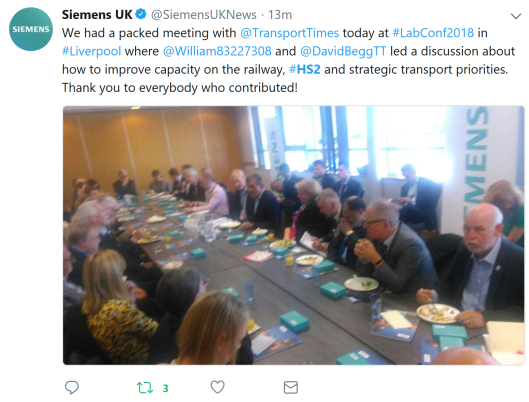Click the #HS2 hashtag
The height and width of the screenshot is (402, 529).
click(x=305, y=69)
